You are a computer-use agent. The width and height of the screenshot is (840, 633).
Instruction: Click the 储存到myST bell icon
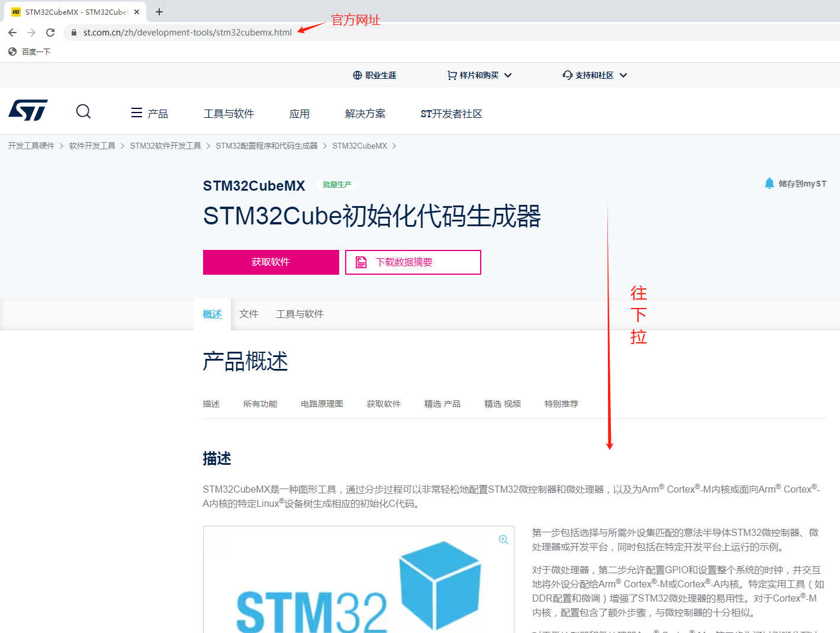[x=769, y=184]
